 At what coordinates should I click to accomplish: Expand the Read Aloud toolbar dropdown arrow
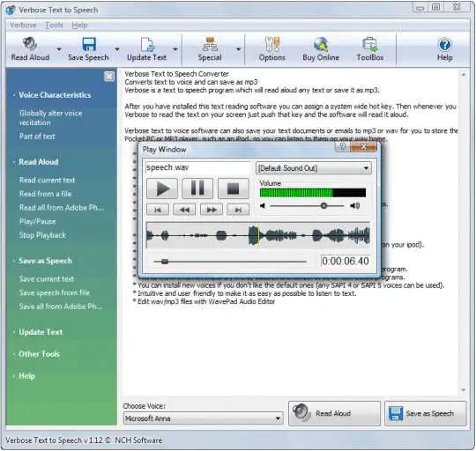tap(59, 48)
